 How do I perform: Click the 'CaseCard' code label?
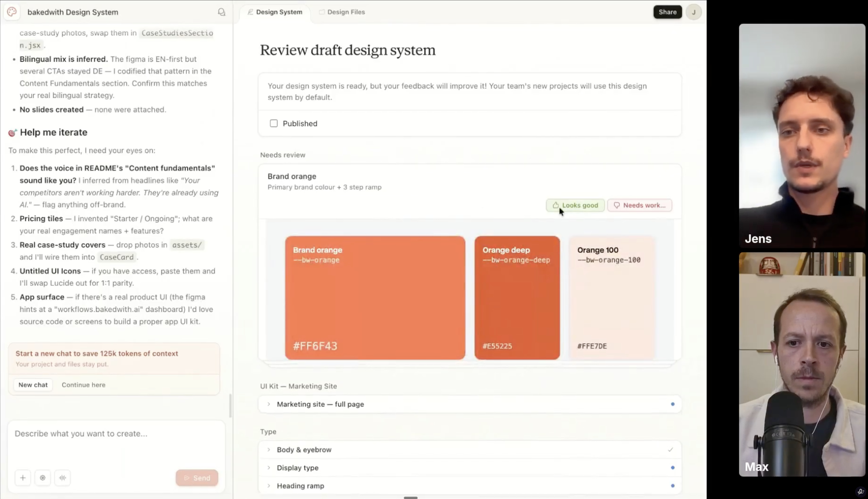click(117, 257)
